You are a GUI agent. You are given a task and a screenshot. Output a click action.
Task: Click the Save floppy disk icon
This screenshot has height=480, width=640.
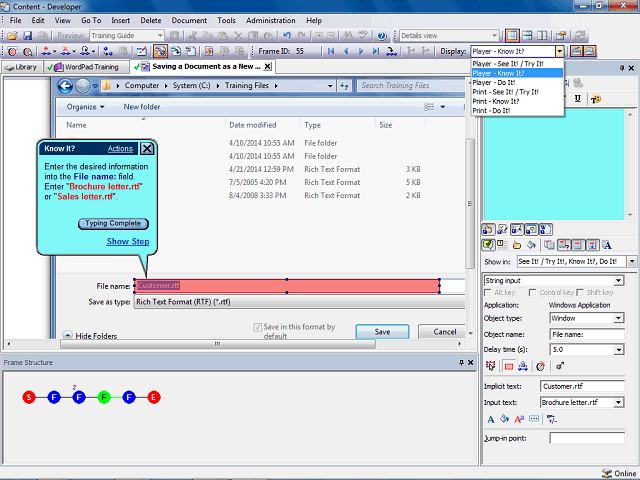tap(27, 36)
